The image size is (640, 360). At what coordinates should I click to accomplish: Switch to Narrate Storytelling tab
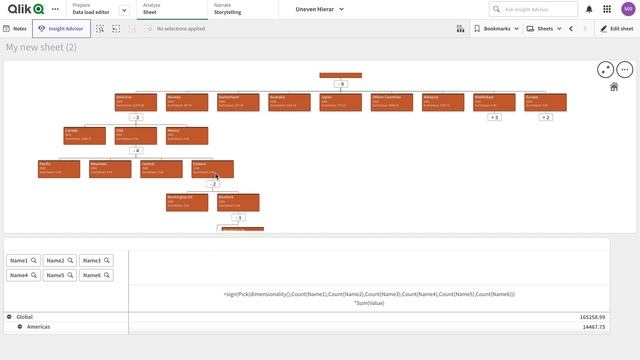[x=227, y=9]
